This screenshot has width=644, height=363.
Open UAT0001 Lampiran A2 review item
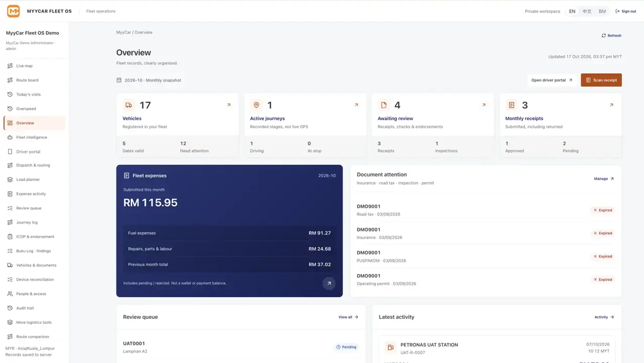tap(240, 347)
